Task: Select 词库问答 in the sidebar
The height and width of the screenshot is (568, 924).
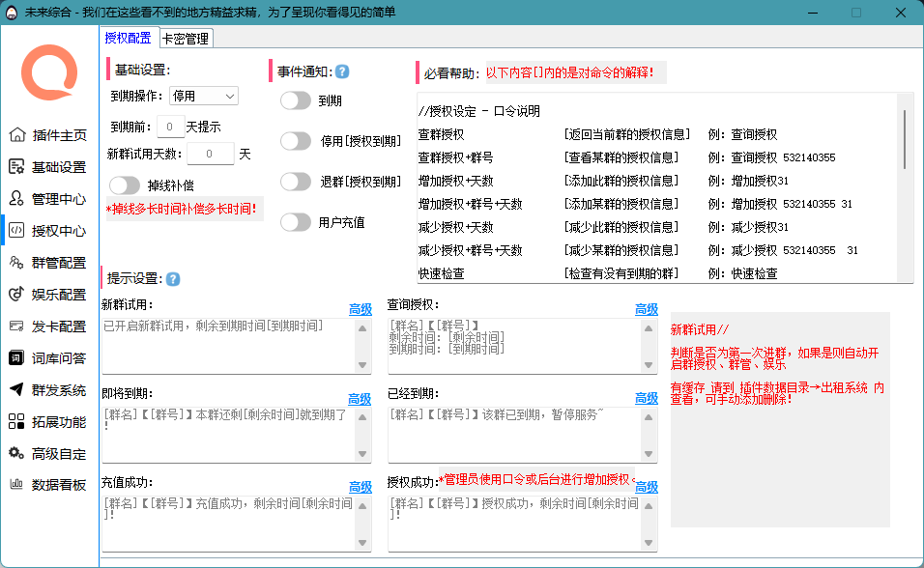Action: (x=49, y=359)
